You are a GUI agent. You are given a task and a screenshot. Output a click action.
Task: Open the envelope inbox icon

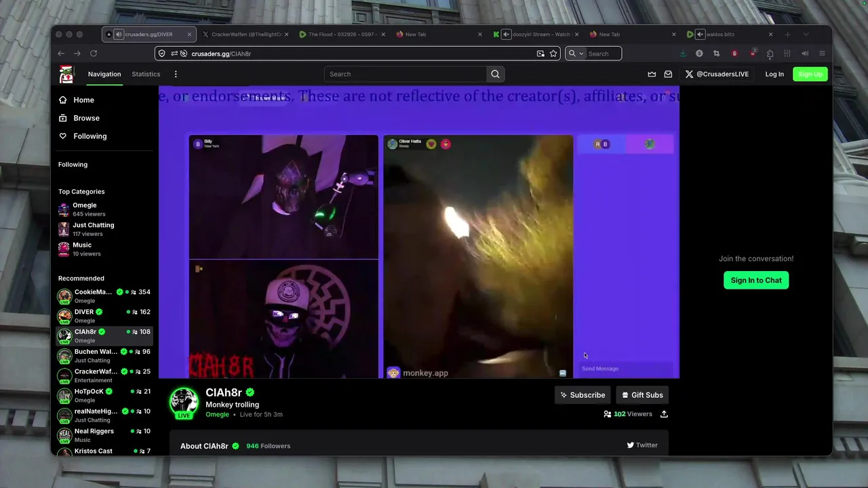668,75
